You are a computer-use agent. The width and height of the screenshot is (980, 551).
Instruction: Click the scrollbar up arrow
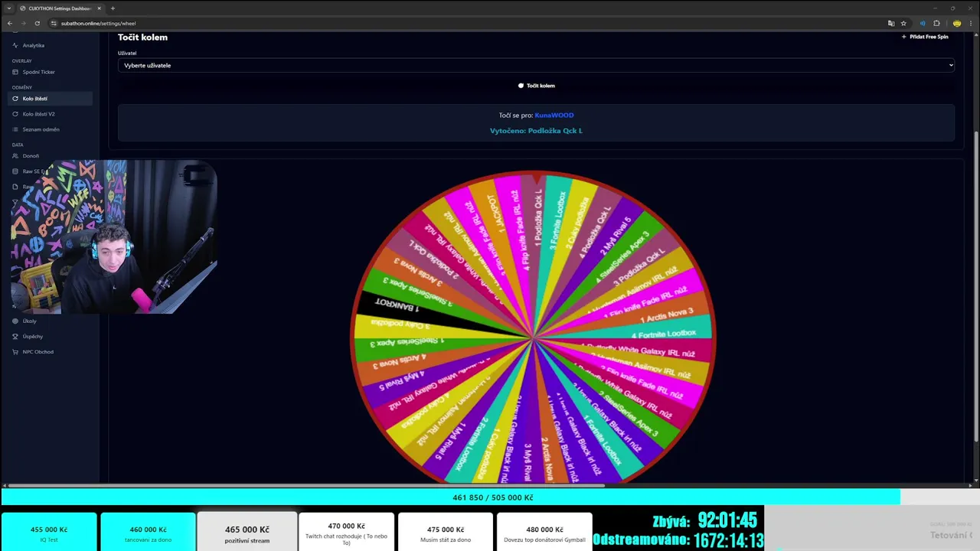pos(976,35)
